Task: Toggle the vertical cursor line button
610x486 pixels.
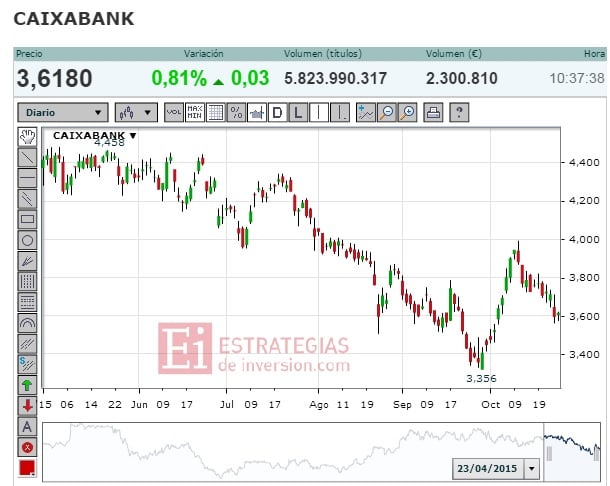Action: [x=319, y=112]
